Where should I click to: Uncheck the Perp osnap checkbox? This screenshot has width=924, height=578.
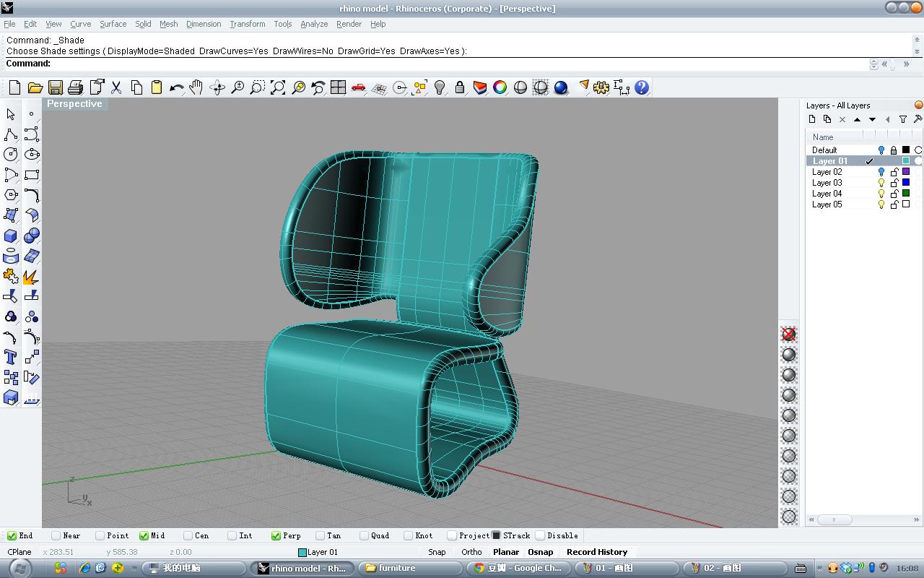click(x=276, y=535)
